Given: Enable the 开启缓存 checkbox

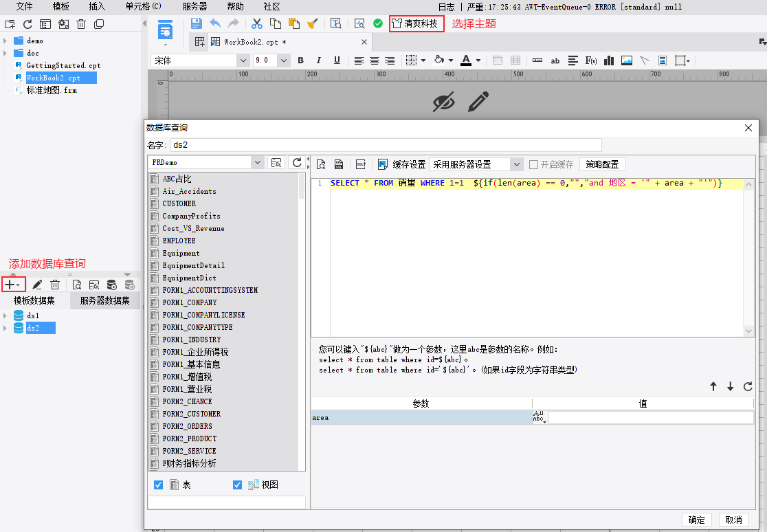Looking at the screenshot, I should 534,164.
